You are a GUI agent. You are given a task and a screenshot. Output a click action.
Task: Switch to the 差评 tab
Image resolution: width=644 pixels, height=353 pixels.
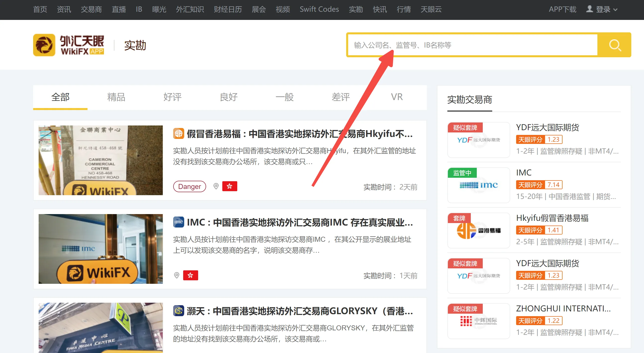point(341,97)
